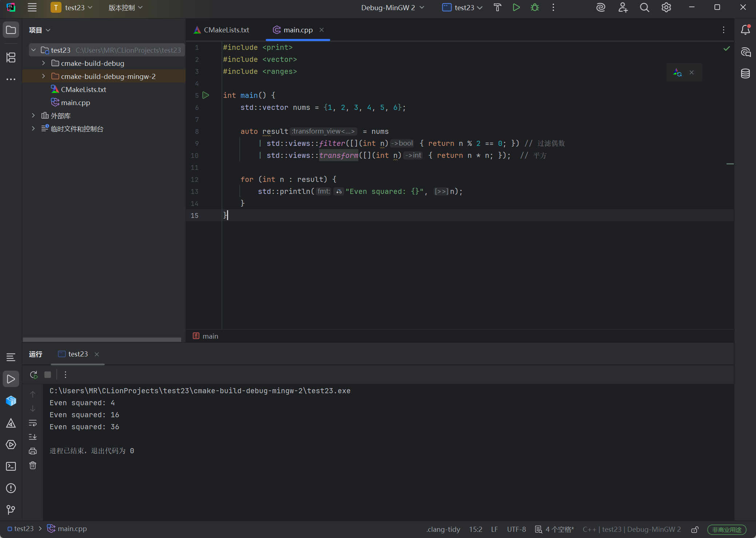756x538 pixels.
Task: Click the 非商业用途 license badge
Action: tap(727, 530)
